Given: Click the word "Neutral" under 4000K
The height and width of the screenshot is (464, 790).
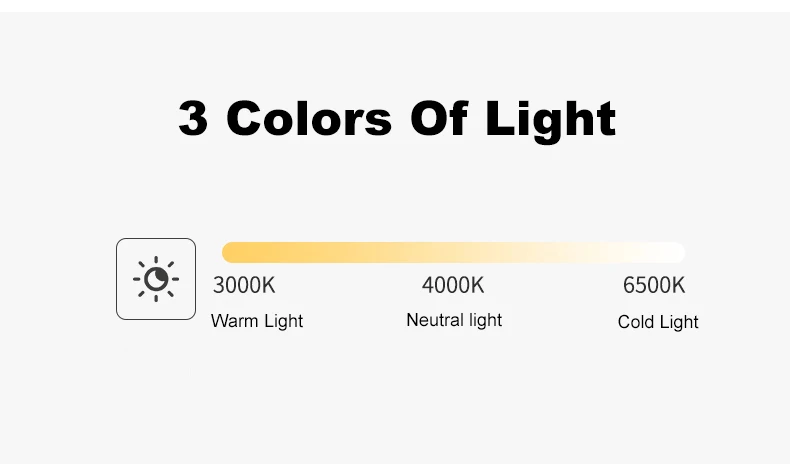Looking at the screenshot, I should (x=434, y=320).
